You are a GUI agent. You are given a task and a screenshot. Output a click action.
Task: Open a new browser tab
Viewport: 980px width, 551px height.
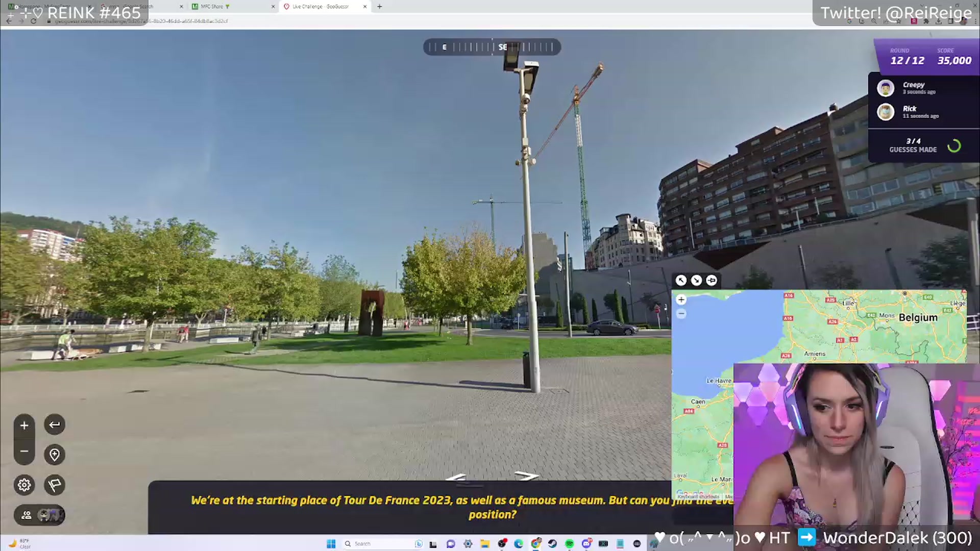pyautogui.click(x=379, y=7)
